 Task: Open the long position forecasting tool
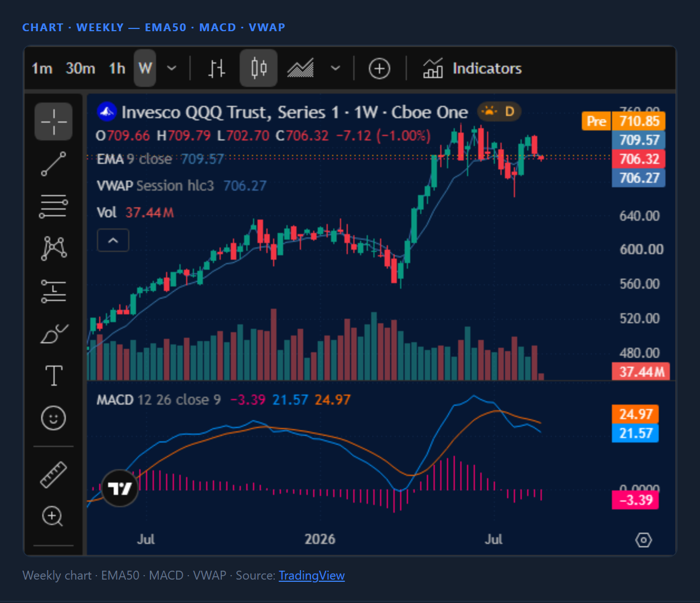click(x=54, y=291)
